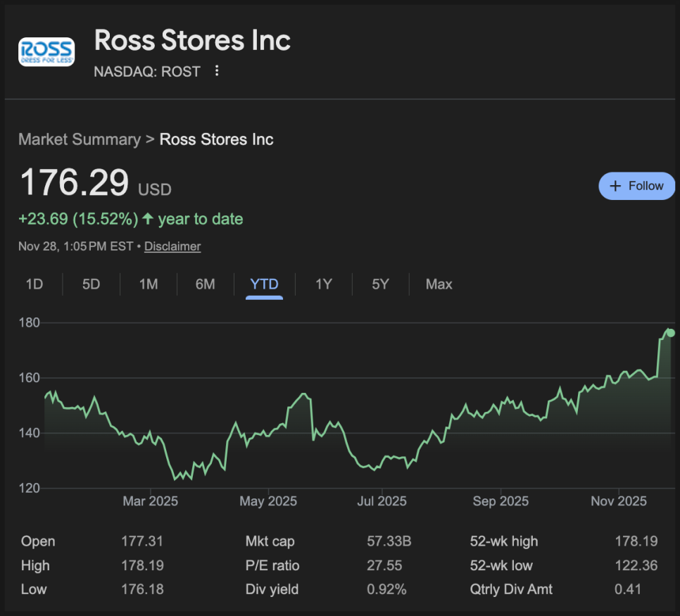View the 1Y price chart
This screenshot has width=680, height=616.
323,284
